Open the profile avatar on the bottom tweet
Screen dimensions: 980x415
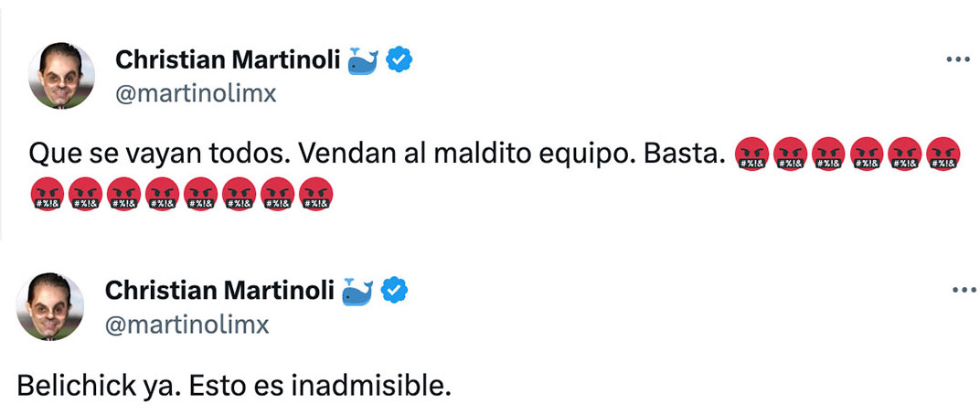[x=50, y=306]
